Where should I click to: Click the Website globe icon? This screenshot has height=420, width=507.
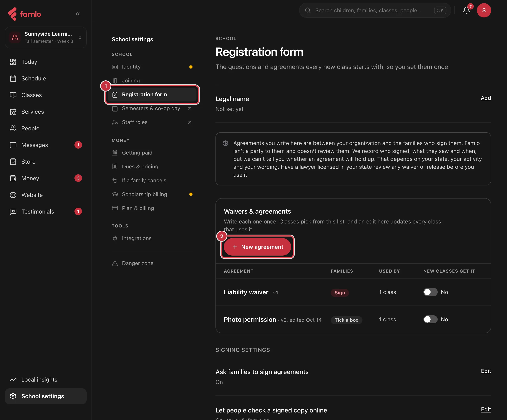coord(13,195)
